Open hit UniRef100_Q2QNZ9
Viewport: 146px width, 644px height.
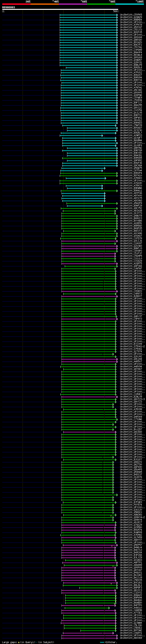click(131, 17)
